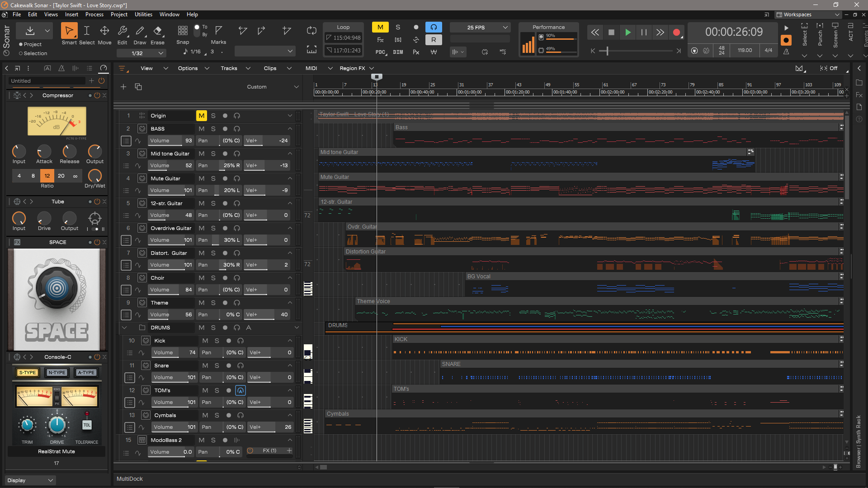Open the Custom track control dropdown
Image resolution: width=868 pixels, height=488 pixels.
pos(273,87)
